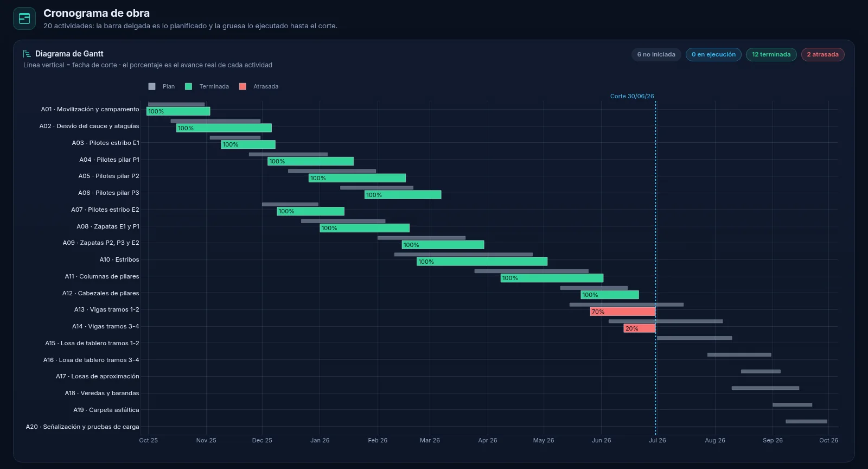The image size is (868, 469).
Task: Click the "A01 · Movilización y campamento" label
Action: [90, 109]
